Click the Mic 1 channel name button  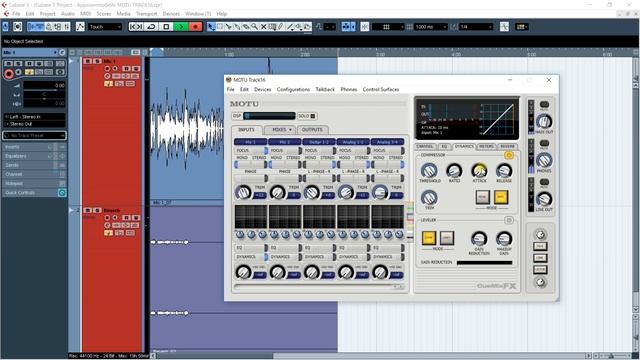click(x=251, y=142)
